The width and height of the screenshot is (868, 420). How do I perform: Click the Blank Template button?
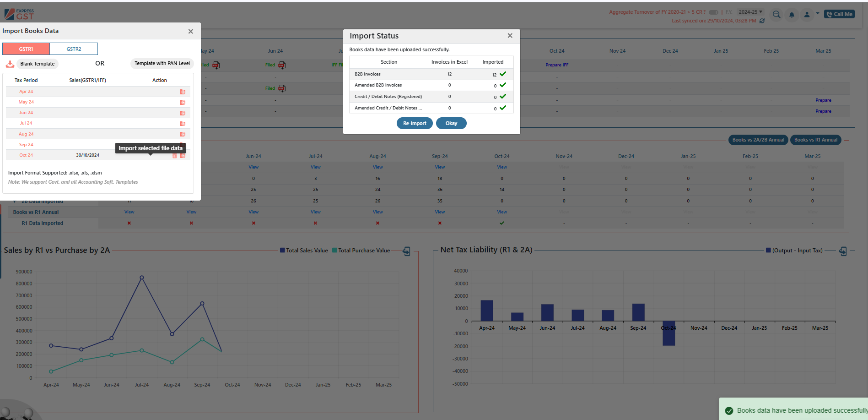[x=38, y=64]
